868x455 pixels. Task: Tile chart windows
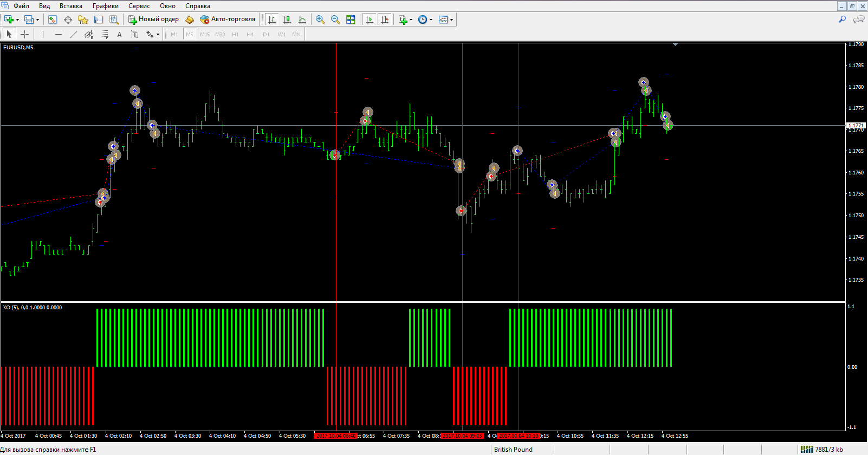(351, 19)
